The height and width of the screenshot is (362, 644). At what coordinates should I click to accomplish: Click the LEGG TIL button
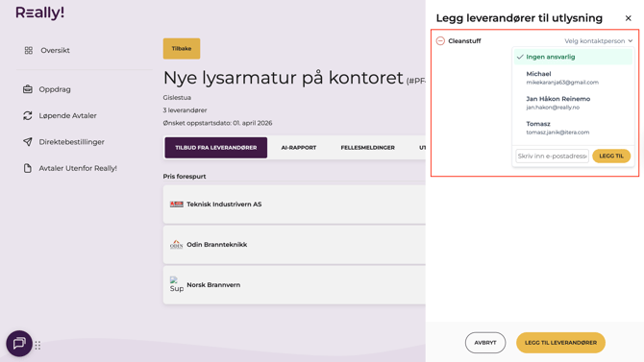click(x=611, y=156)
